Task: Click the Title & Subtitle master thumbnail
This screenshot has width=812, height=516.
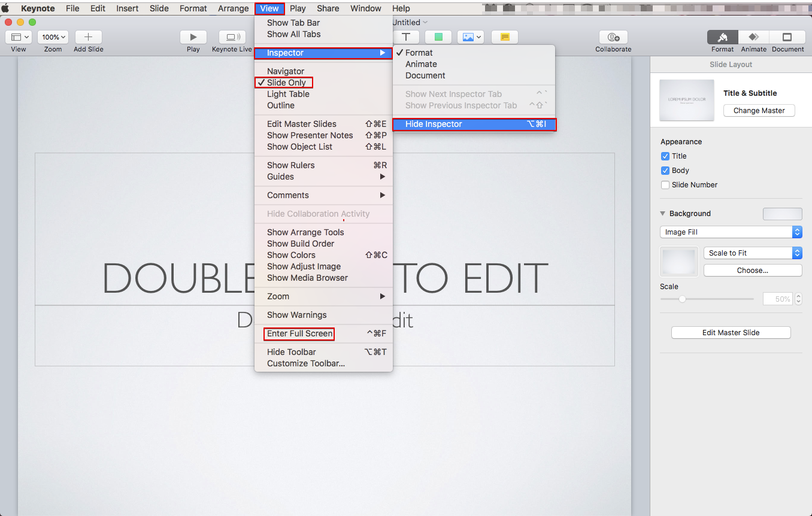Action: tap(687, 101)
